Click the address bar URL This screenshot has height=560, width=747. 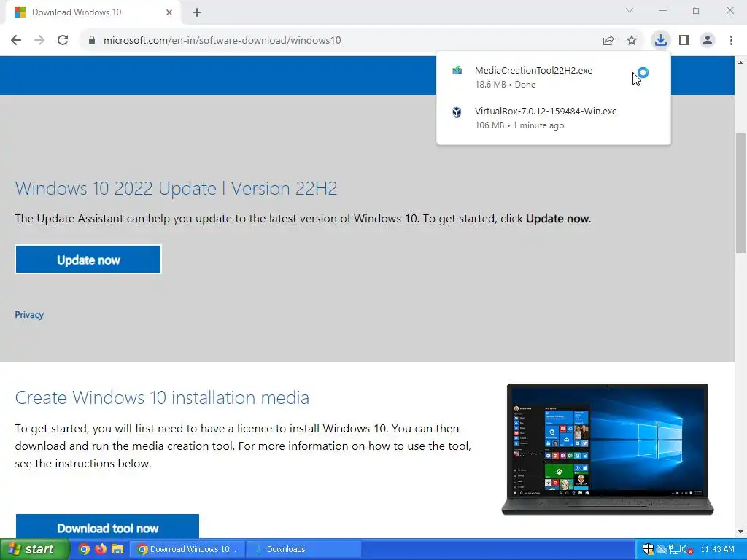(x=222, y=41)
